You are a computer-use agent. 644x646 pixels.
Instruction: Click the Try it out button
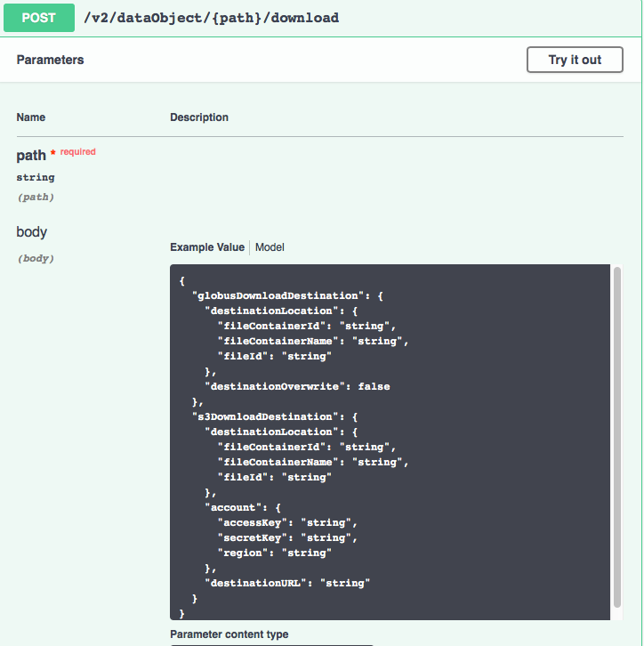575,60
